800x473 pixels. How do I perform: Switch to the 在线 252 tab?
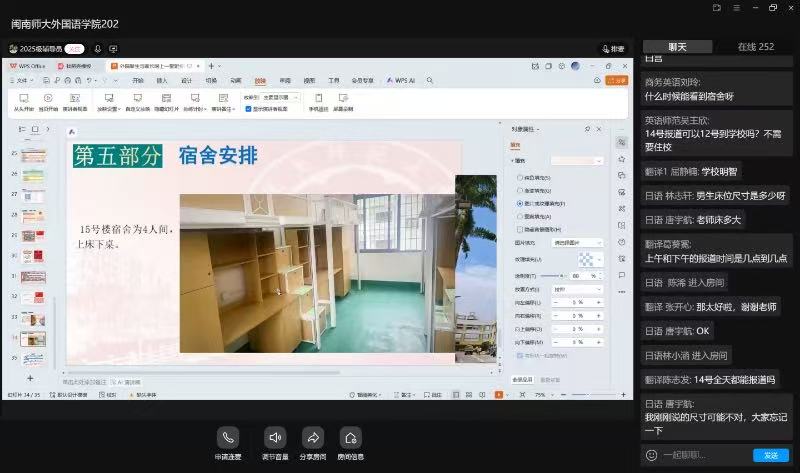[755, 47]
